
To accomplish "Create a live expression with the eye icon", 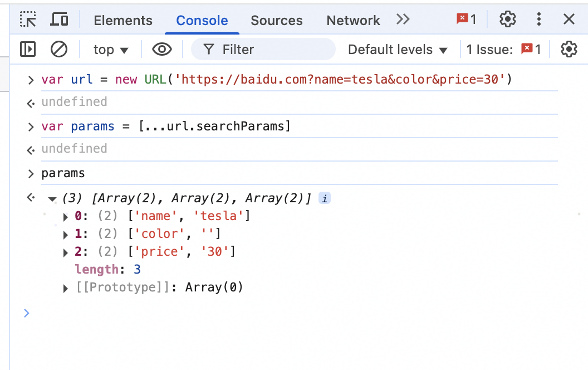I will click(162, 49).
